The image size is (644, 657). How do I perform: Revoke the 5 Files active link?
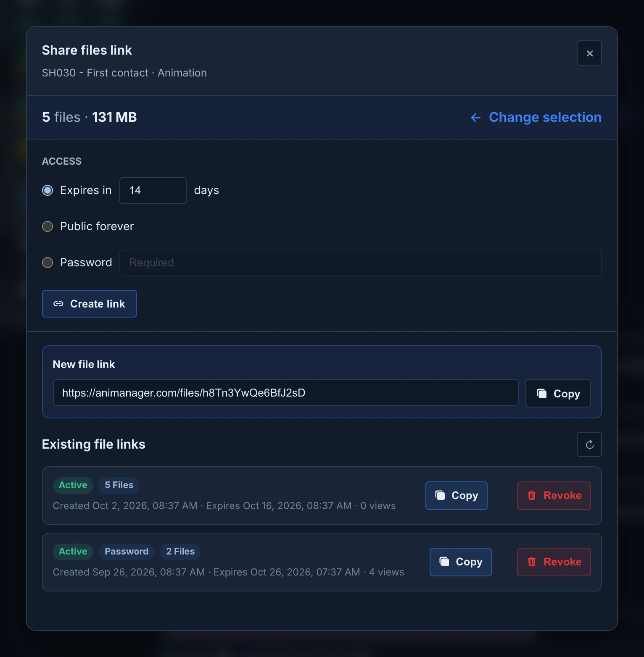[x=554, y=496]
